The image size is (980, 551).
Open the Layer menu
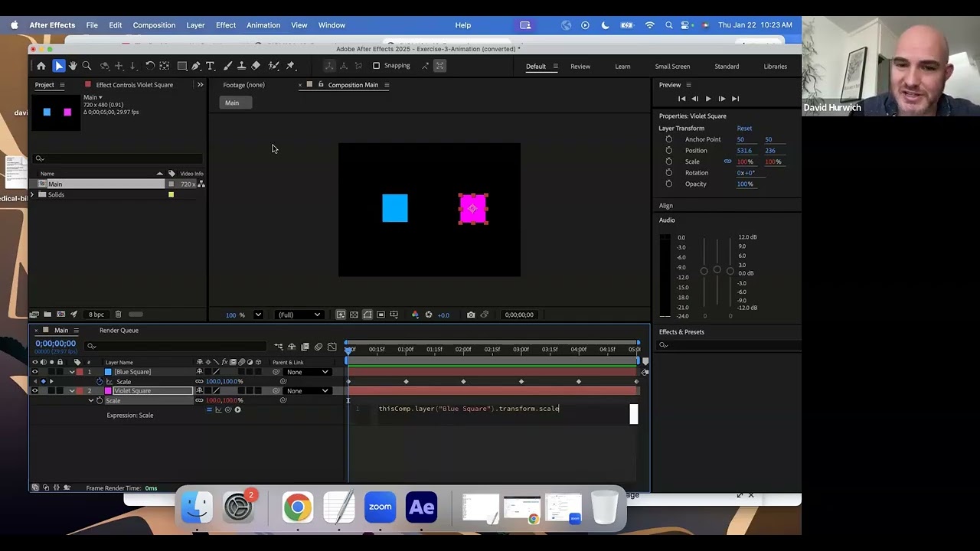tap(195, 25)
